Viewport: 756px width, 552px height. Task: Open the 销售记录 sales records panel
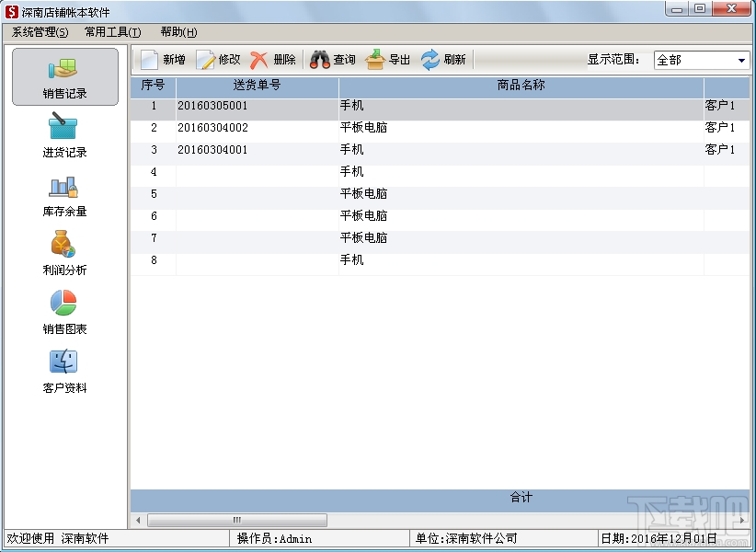pyautogui.click(x=65, y=77)
